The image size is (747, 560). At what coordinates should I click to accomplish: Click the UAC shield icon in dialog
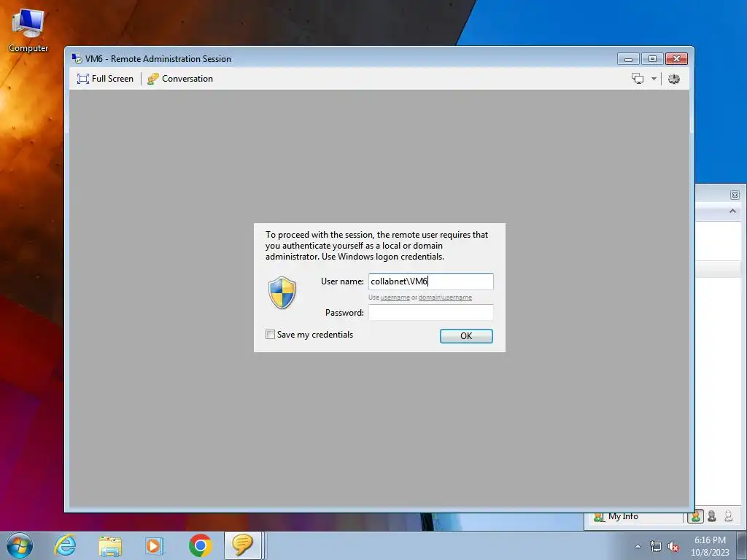[x=282, y=292]
